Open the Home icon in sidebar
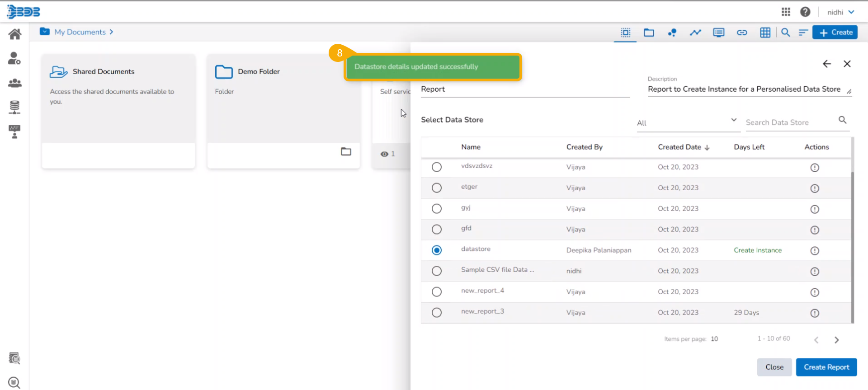Image resolution: width=868 pixels, height=390 pixels. (14, 34)
